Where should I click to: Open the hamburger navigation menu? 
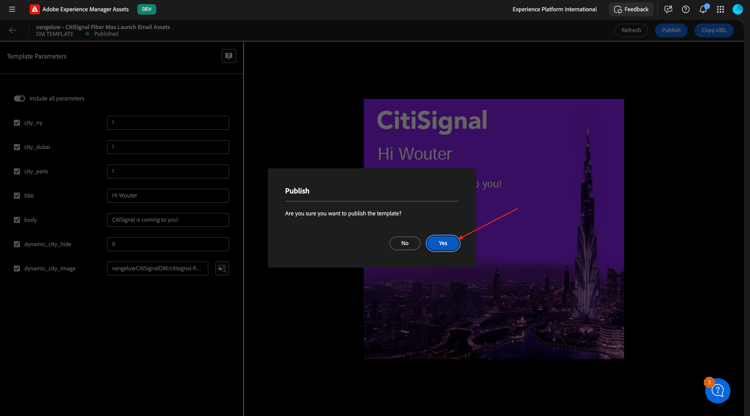click(x=12, y=9)
